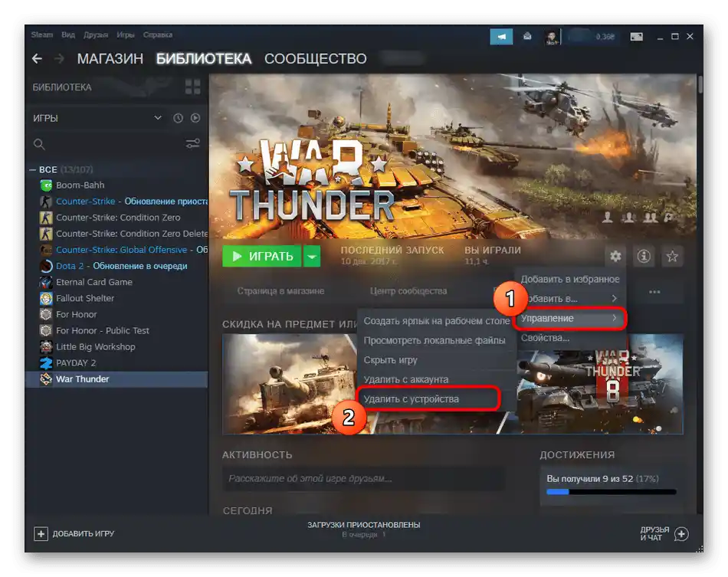The image size is (728, 577).
Task: Select Counter-Strike: Global Offensive in list
Action: pos(116,250)
